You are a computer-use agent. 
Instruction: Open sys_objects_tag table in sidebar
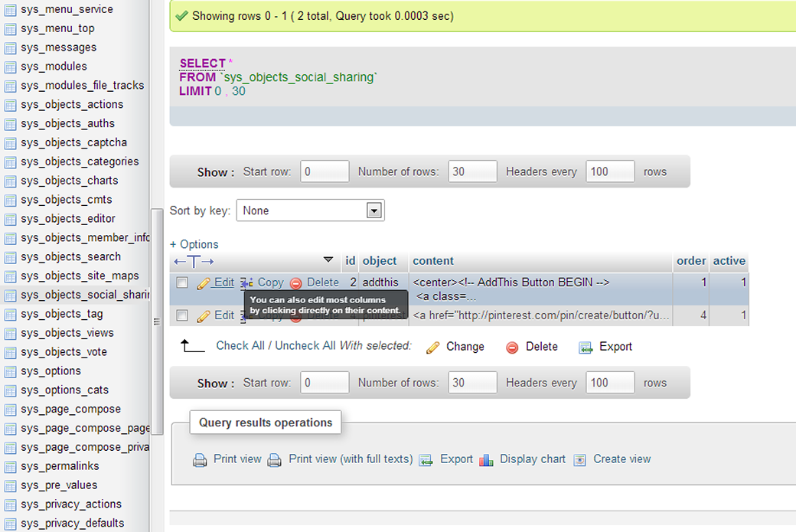(61, 314)
